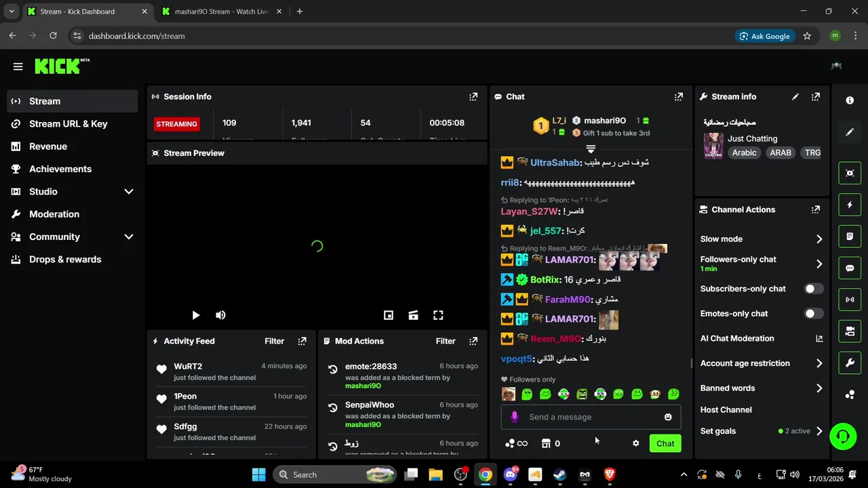
Task: Enable Emotes-only chat
Action: tap(813, 314)
